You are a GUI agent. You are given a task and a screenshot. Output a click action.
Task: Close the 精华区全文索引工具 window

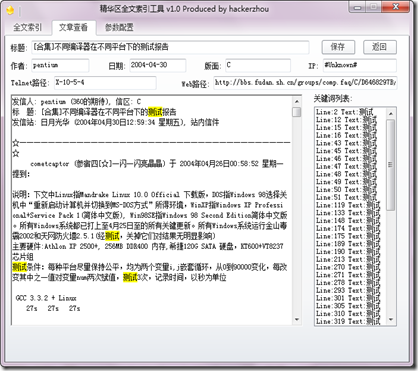(x=395, y=7)
